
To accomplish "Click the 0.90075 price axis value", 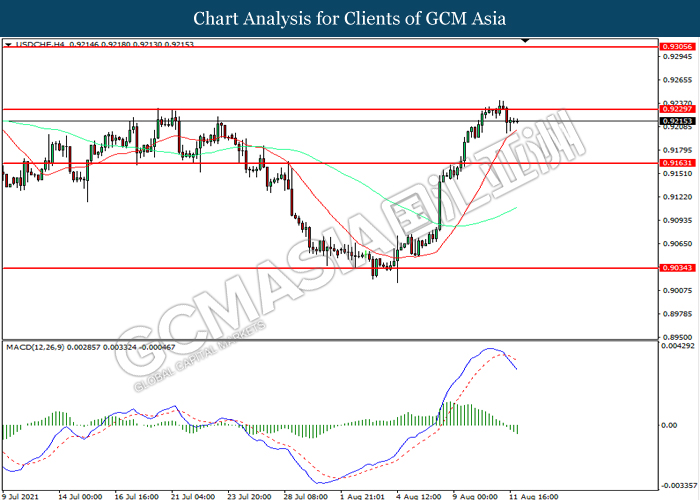I will point(678,291).
